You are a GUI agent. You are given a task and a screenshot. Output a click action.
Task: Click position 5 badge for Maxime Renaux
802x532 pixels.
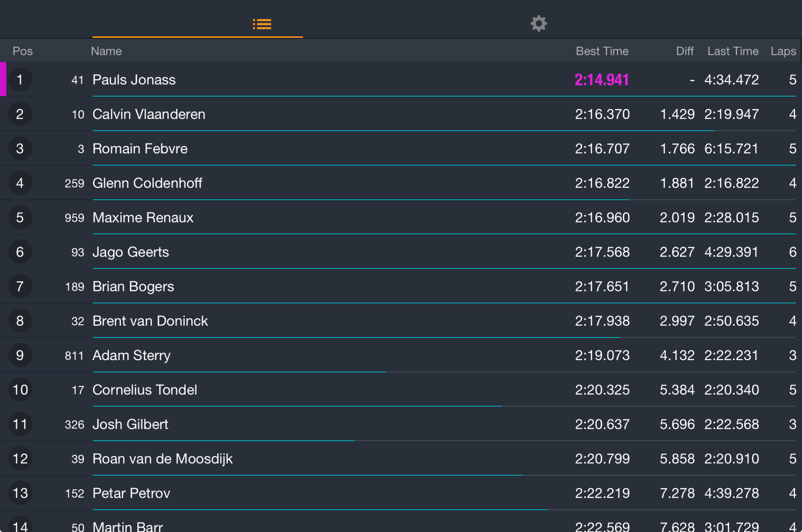pyautogui.click(x=20, y=218)
